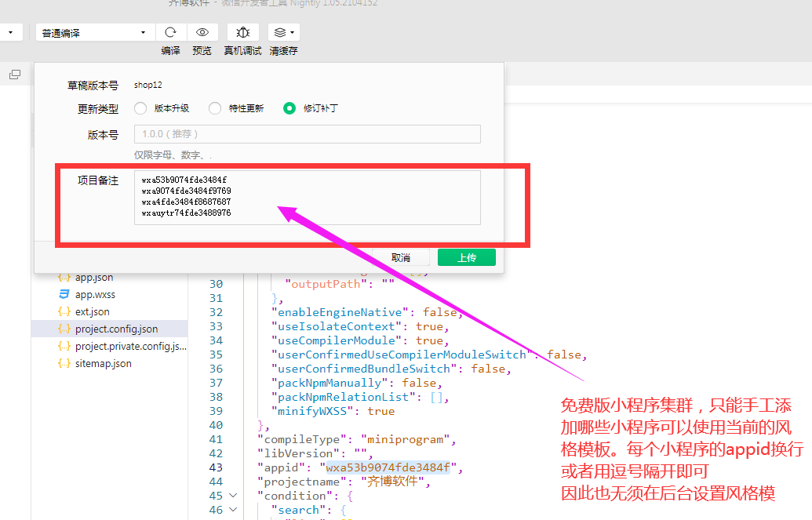Click the 版本号 version number input field
Screen dimensions: 812x520
click(x=307, y=134)
